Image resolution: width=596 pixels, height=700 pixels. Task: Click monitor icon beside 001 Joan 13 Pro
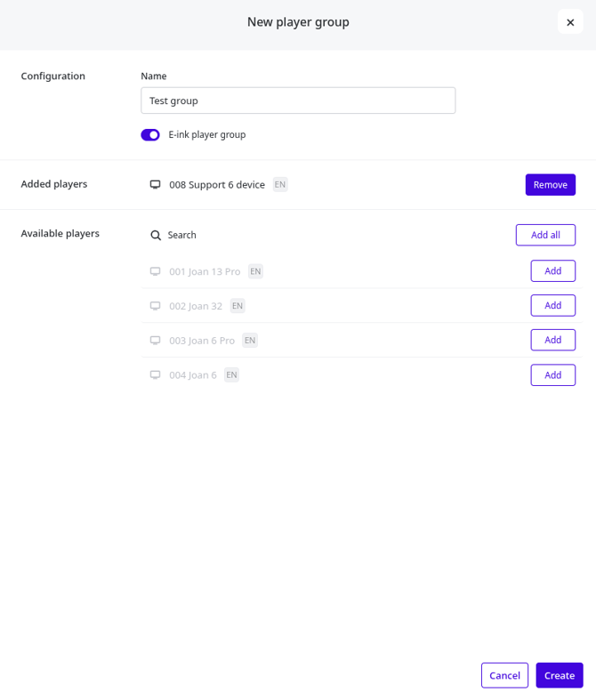click(x=156, y=271)
